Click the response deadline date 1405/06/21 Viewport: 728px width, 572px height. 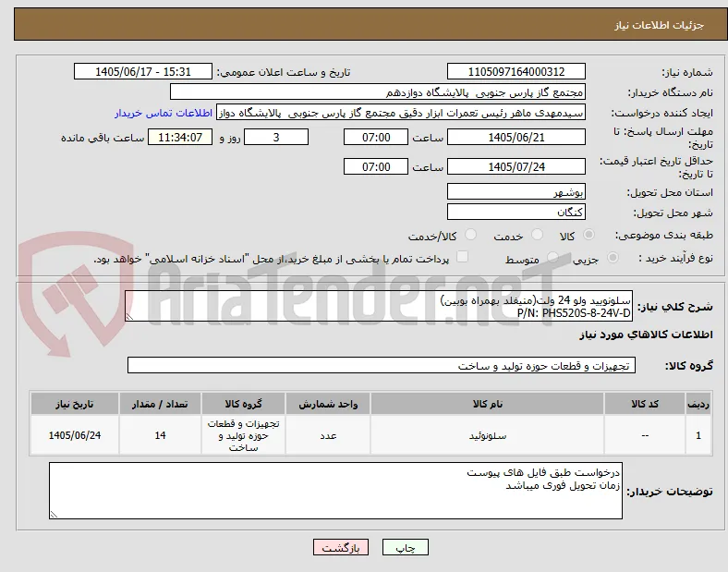[x=516, y=138]
